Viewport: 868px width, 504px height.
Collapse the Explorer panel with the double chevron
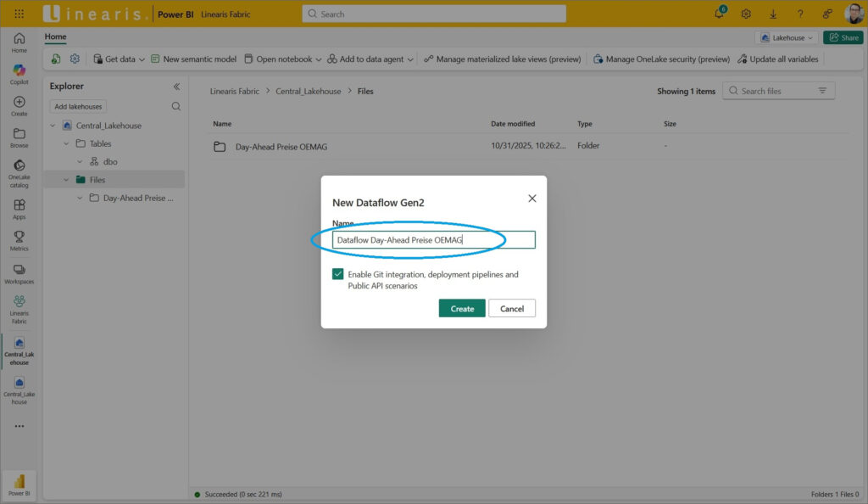tap(176, 87)
